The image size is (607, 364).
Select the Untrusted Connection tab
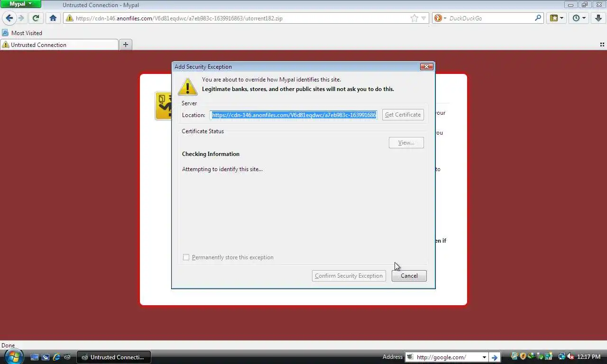(x=59, y=45)
